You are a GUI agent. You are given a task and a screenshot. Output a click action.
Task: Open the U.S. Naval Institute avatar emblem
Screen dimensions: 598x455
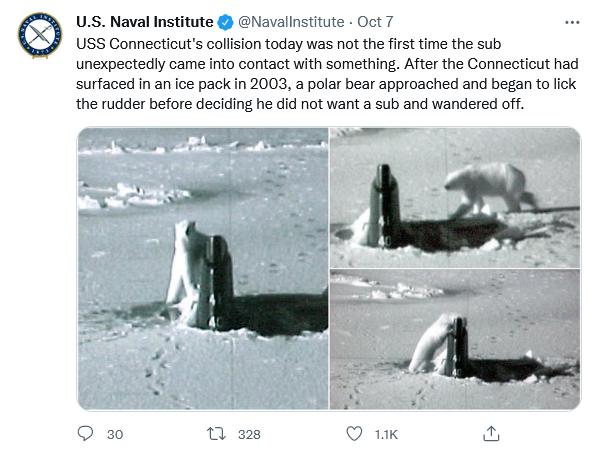pos(40,35)
